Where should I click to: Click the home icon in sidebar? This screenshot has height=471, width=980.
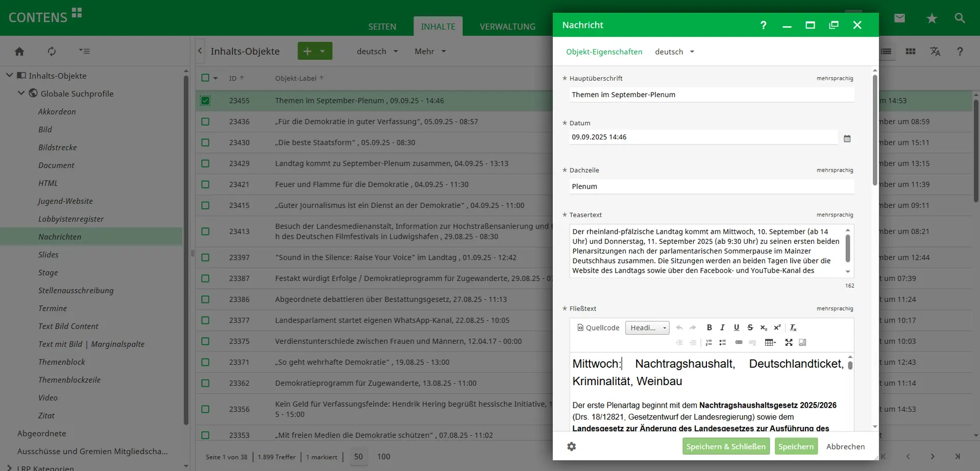click(19, 51)
